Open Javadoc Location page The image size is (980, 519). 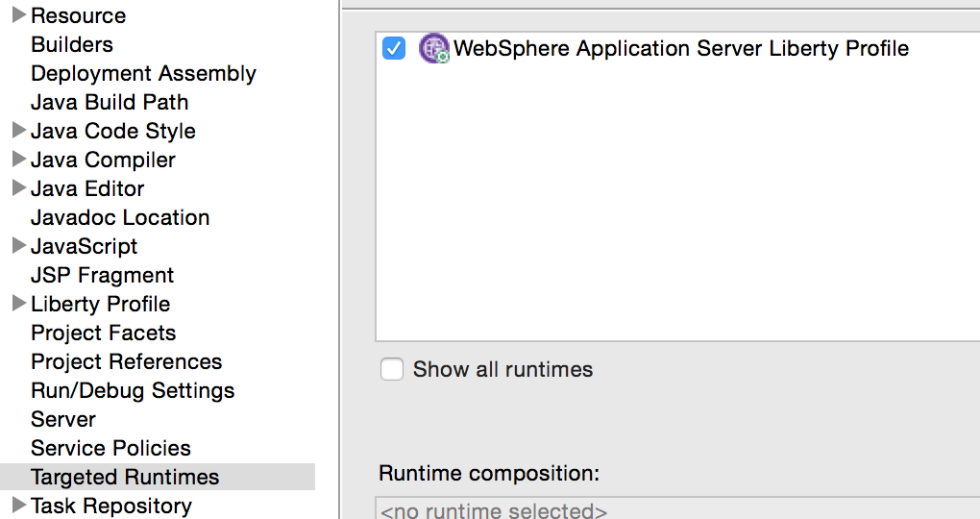[120, 217]
